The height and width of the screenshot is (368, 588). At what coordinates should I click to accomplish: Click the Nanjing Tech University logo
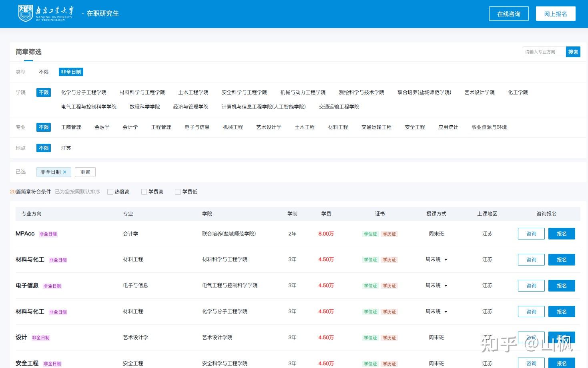[46, 13]
